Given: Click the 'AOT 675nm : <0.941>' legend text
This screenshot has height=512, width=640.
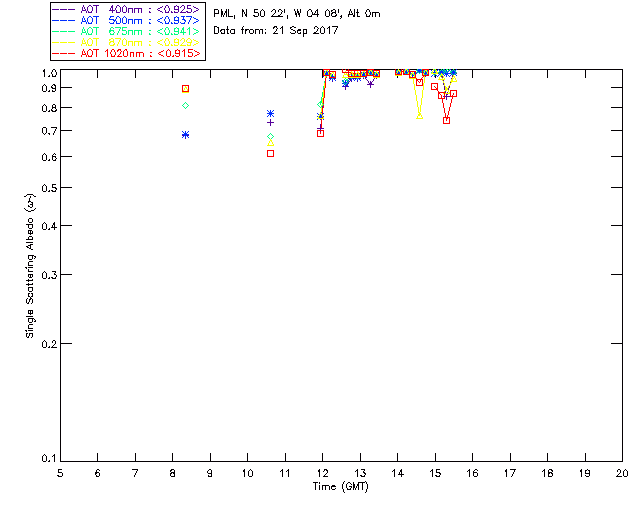Looking at the screenshot, I should (140, 31).
